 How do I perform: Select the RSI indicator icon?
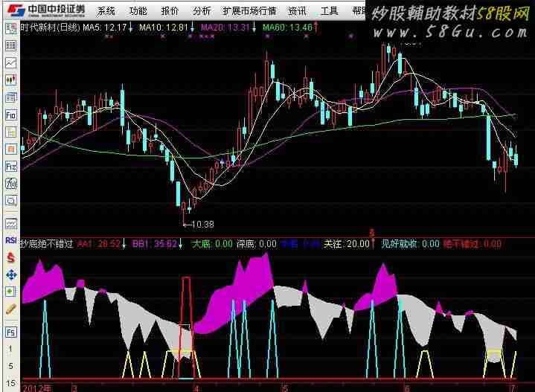click(10, 240)
